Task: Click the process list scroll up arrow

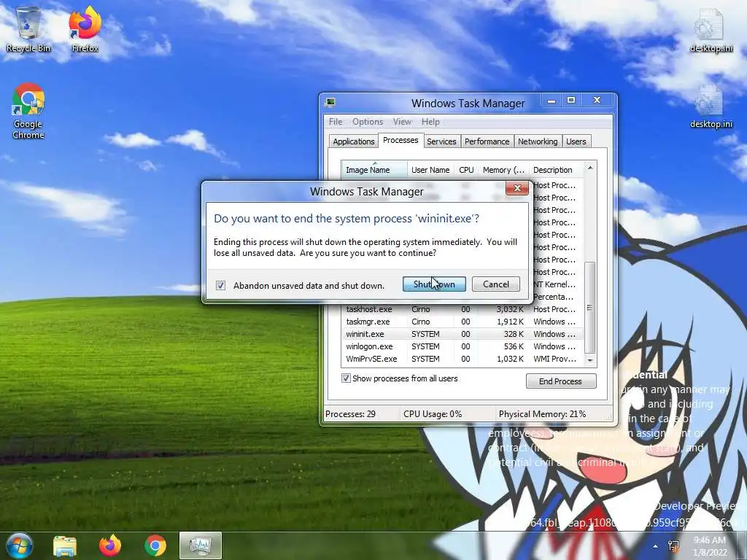Action: pos(590,168)
